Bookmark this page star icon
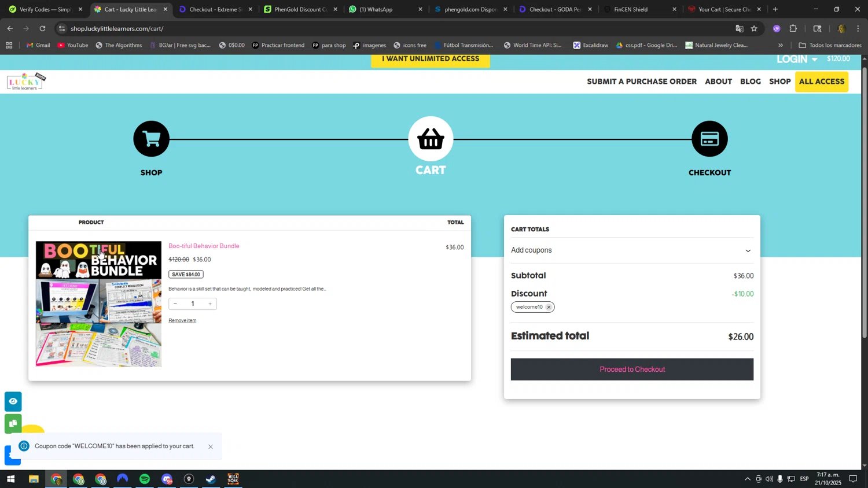Viewport: 868px width, 488px height. click(x=754, y=28)
